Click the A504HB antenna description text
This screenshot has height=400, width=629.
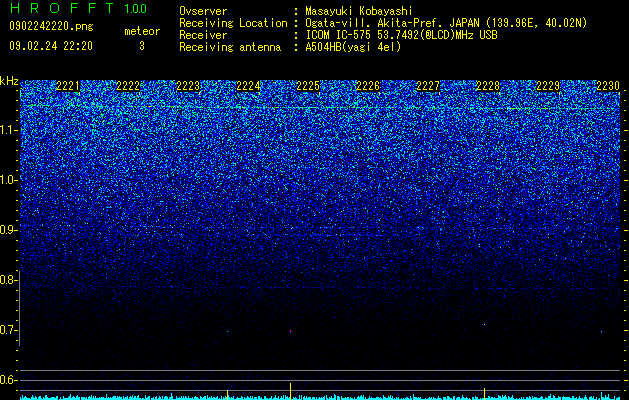[x=353, y=47]
